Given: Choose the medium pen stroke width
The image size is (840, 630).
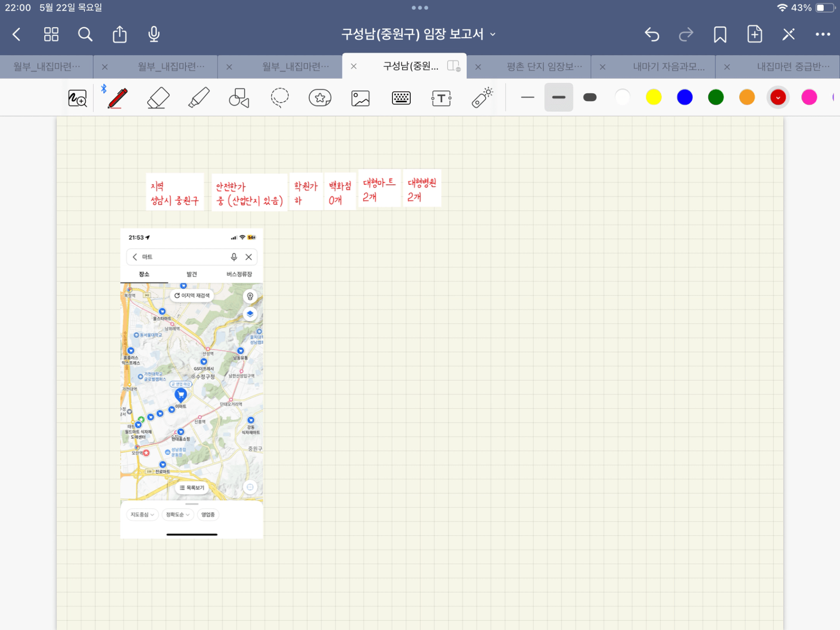Looking at the screenshot, I should coord(559,97).
